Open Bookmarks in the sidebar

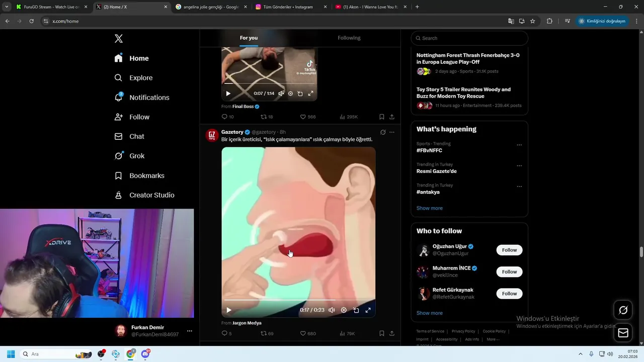(x=140, y=175)
